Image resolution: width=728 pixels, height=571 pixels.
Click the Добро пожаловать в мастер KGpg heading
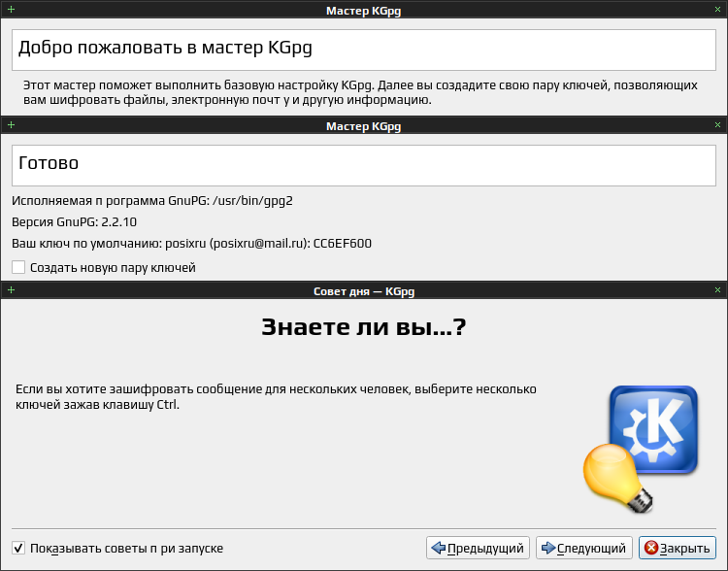(x=165, y=48)
